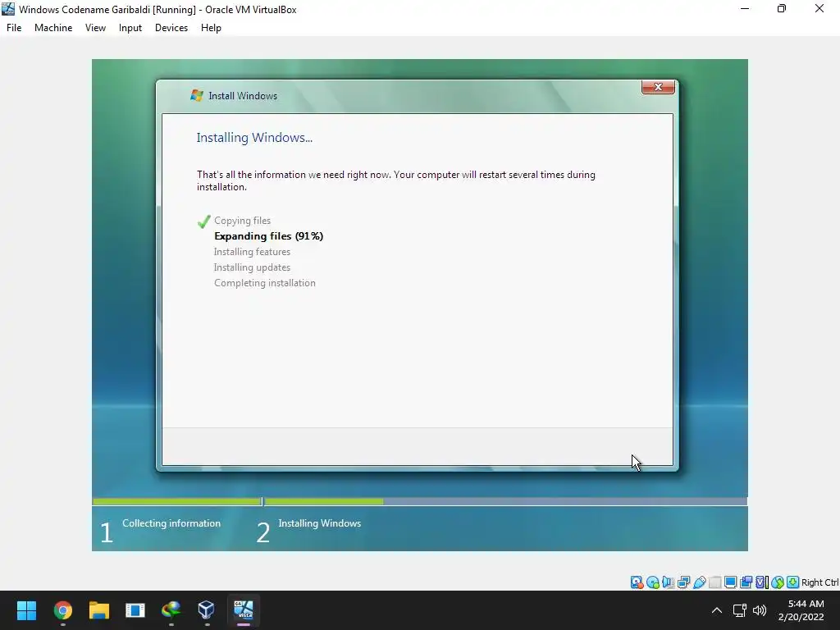Click the keyboard capture green arrow icon
This screenshot has width=840, height=630.
pyautogui.click(x=793, y=582)
